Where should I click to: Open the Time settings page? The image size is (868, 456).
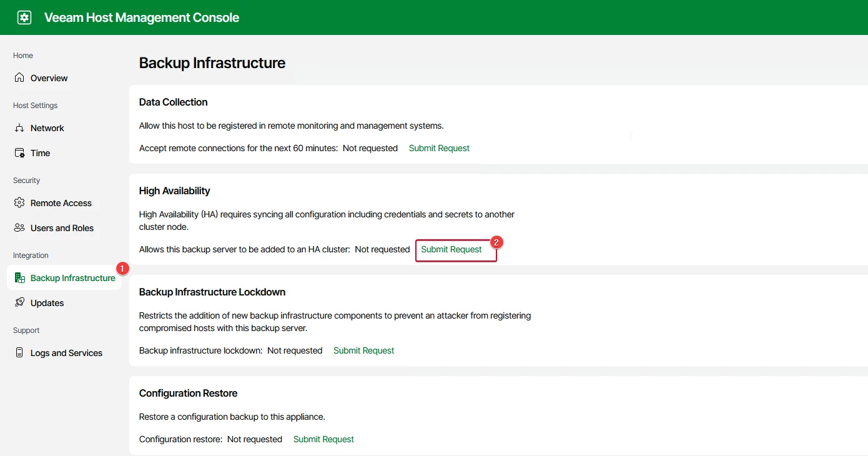pos(41,153)
